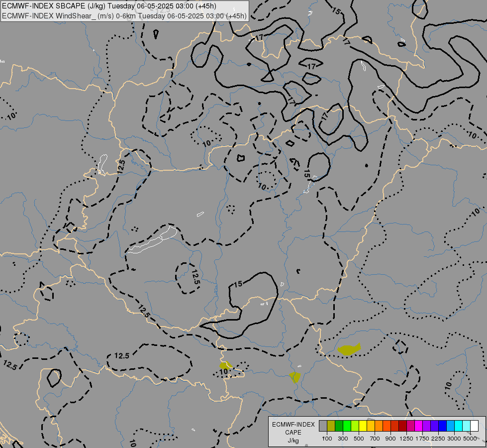Pick the pure yellow legend swatch
This screenshot has height=448, width=487.
pyautogui.click(x=363, y=426)
